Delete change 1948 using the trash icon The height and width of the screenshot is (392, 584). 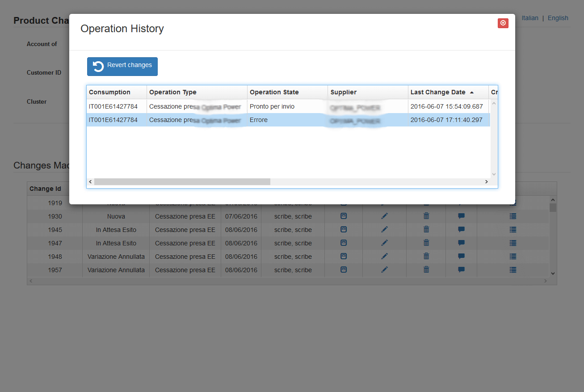click(426, 257)
